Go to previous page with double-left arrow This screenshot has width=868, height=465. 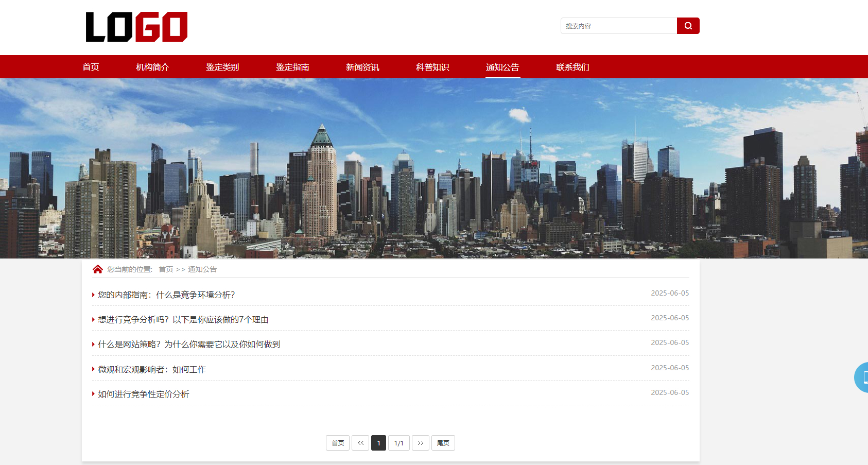pyautogui.click(x=360, y=443)
